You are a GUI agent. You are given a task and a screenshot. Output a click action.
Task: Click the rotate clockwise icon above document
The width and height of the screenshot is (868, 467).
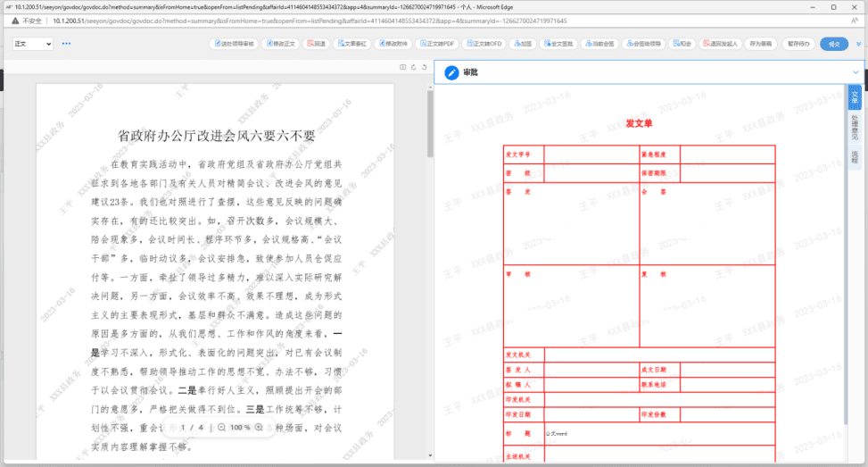414,67
